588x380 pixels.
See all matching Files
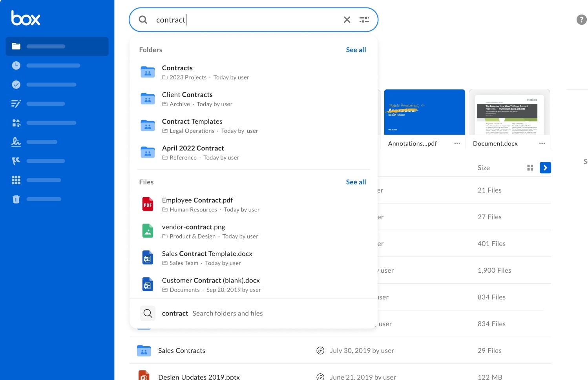(356, 182)
